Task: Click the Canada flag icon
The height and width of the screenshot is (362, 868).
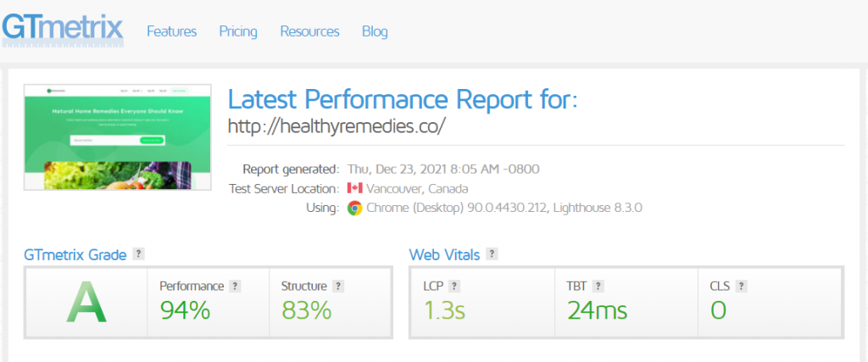Action: [355, 188]
